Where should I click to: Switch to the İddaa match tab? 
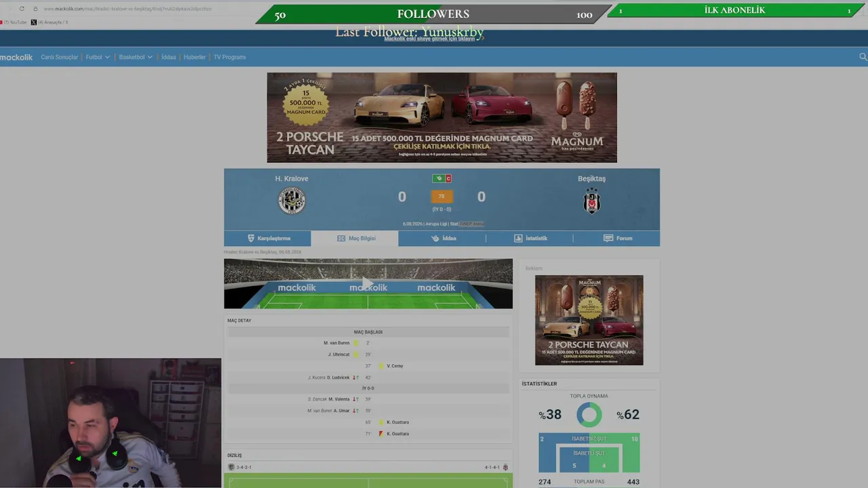[442, 239]
